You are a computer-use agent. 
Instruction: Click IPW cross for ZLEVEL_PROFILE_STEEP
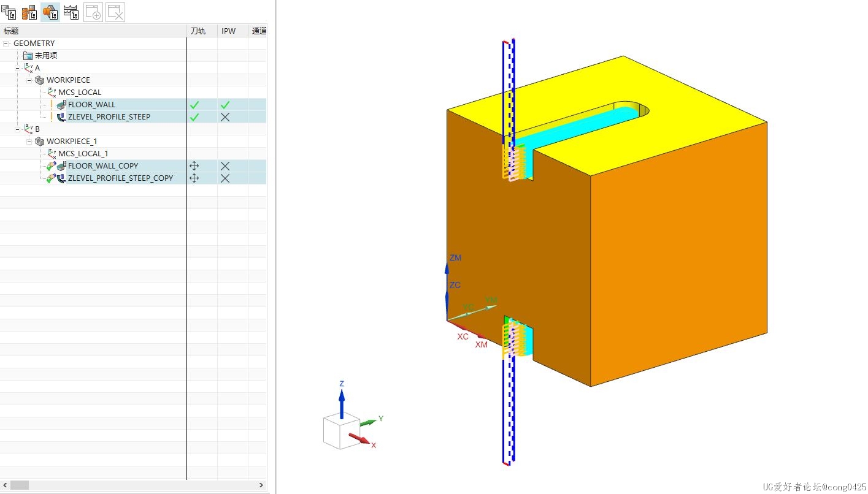(x=225, y=117)
